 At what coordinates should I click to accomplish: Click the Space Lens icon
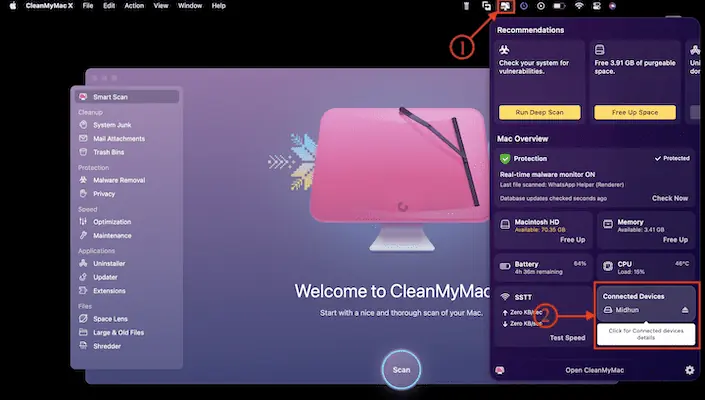coord(83,318)
